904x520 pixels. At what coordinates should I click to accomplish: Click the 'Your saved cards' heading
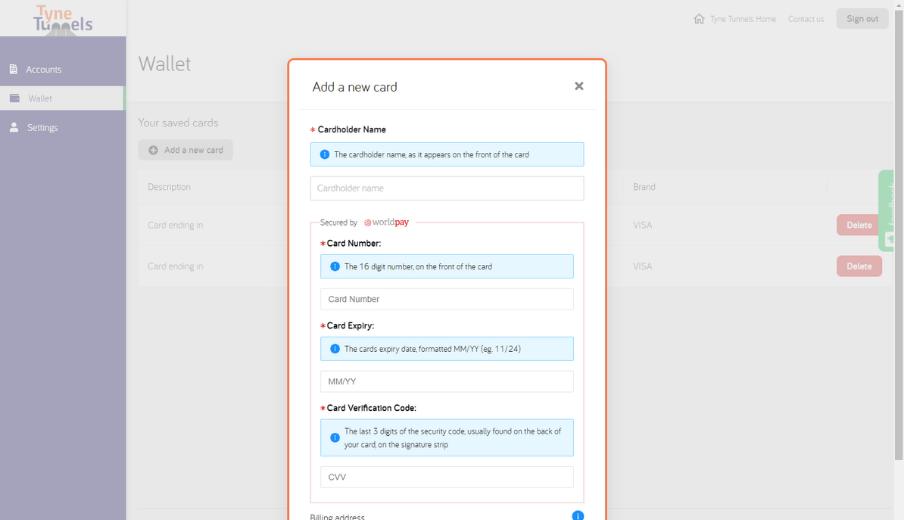point(178,123)
